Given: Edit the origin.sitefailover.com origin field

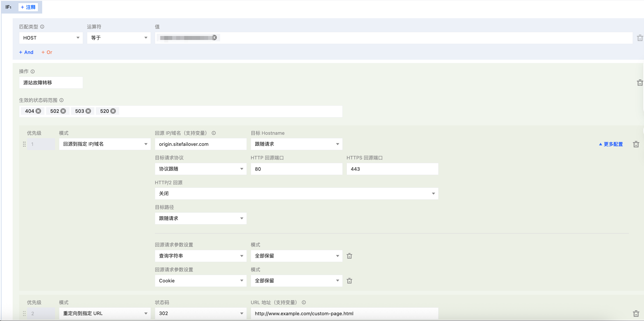Looking at the screenshot, I should (201, 144).
